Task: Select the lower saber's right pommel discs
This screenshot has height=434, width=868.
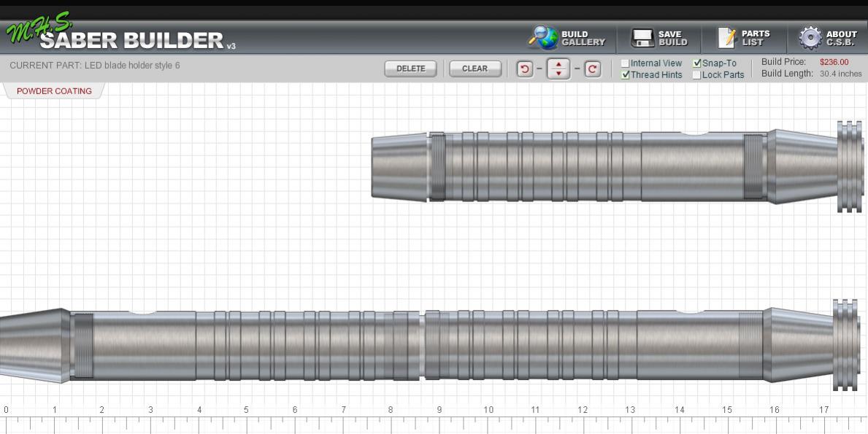Action: coord(845,344)
